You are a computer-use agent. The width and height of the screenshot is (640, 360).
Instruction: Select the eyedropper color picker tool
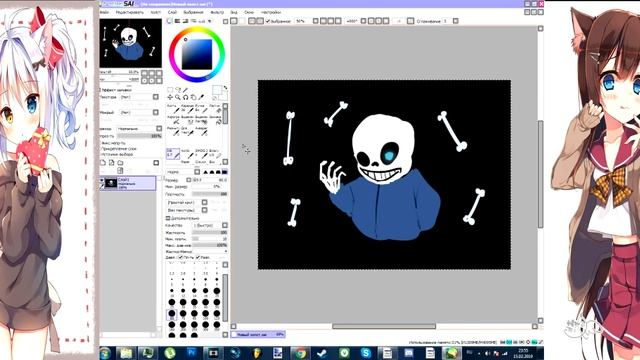201,97
